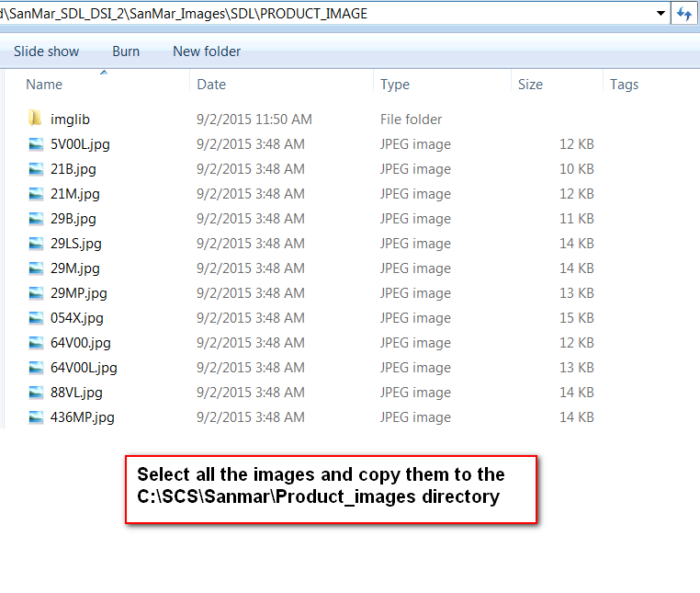Click the Size column header

tap(530, 85)
